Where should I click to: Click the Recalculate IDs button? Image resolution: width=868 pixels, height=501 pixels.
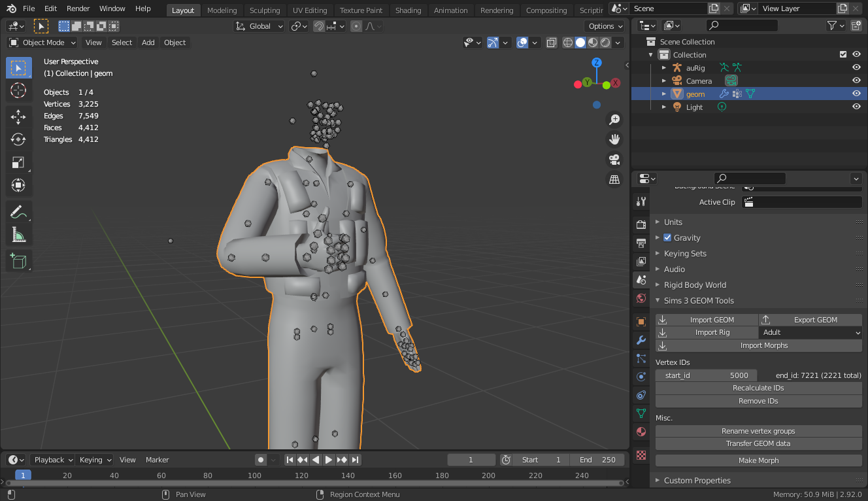click(x=759, y=388)
